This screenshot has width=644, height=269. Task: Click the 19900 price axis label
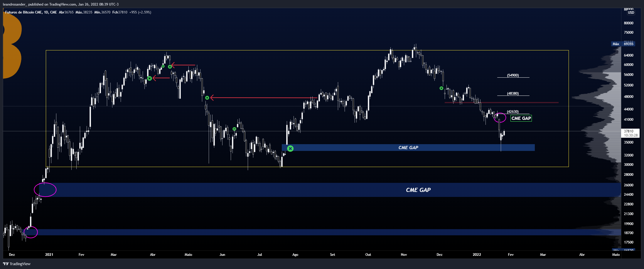pos(628,224)
